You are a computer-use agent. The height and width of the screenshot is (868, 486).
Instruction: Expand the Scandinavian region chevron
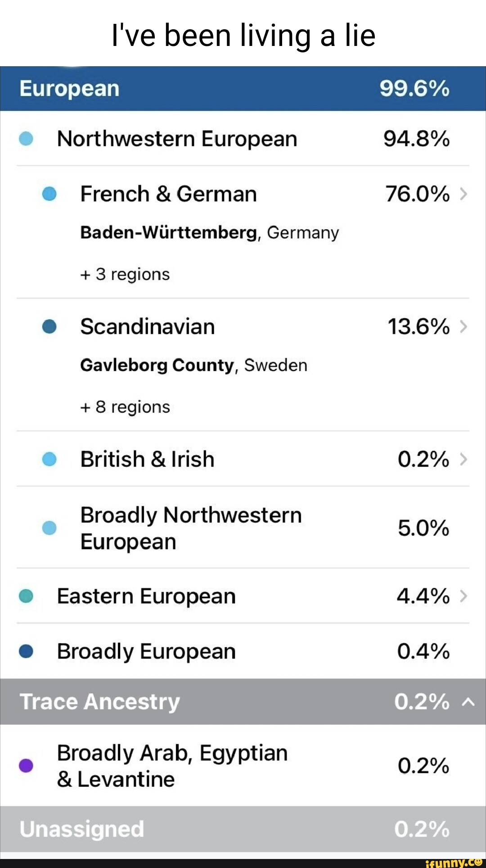[x=463, y=327]
